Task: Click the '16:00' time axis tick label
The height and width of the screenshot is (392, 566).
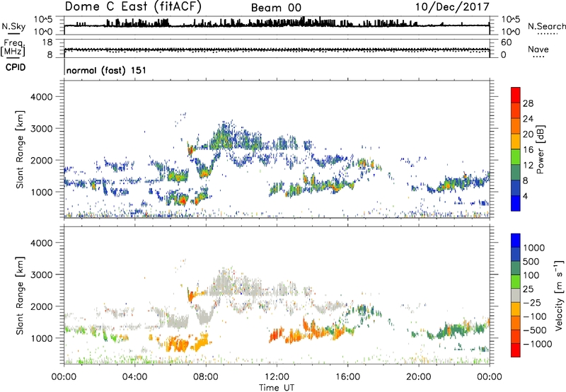Action: [347, 377]
